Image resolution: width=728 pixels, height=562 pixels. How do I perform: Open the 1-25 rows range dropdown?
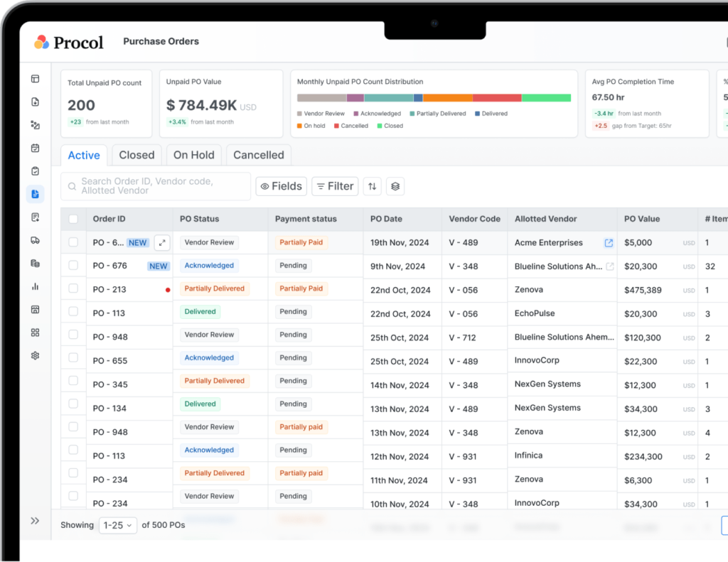click(117, 525)
